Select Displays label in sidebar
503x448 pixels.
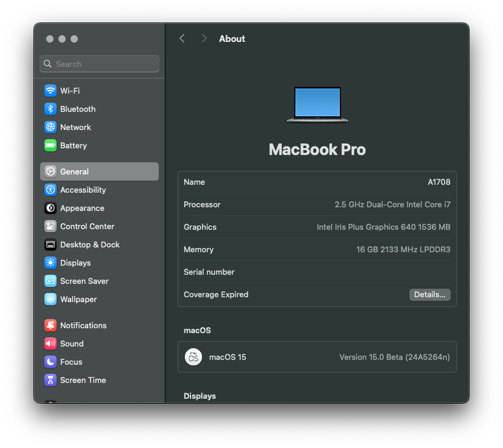75,263
